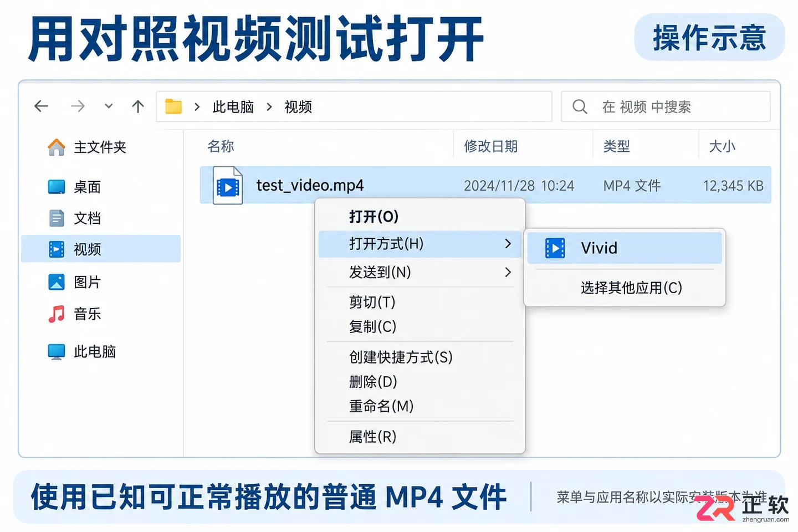Click the 主文件夹 home icon
The height and width of the screenshot is (532, 798).
(x=56, y=147)
